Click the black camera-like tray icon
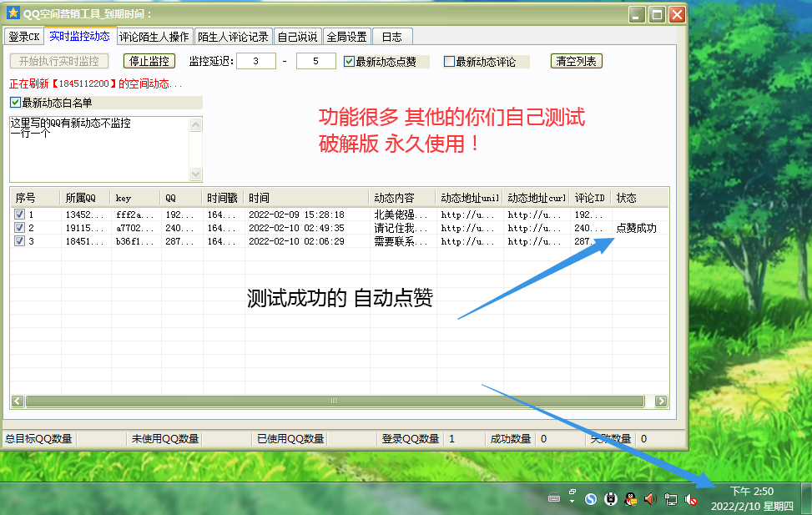This screenshot has width=812, height=515. [611, 498]
